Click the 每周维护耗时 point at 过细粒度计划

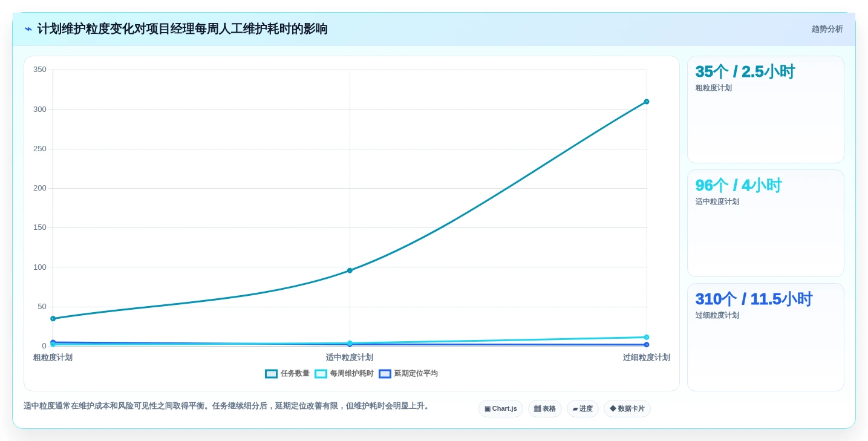(647, 338)
